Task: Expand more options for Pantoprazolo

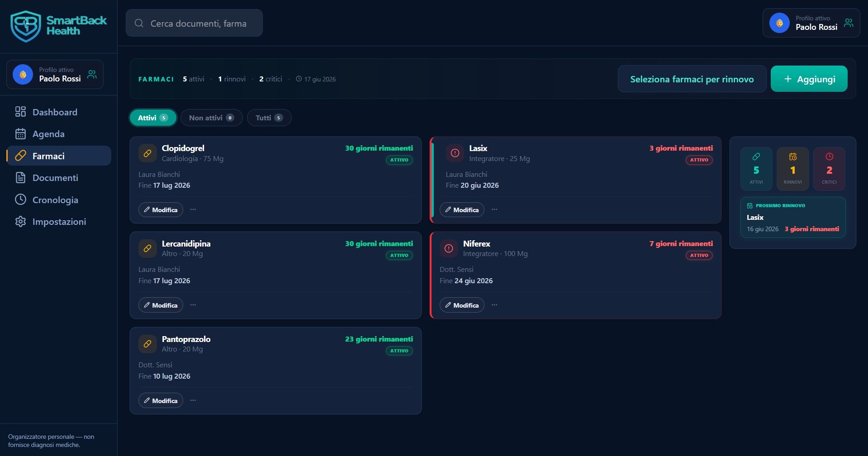Action: pos(193,400)
